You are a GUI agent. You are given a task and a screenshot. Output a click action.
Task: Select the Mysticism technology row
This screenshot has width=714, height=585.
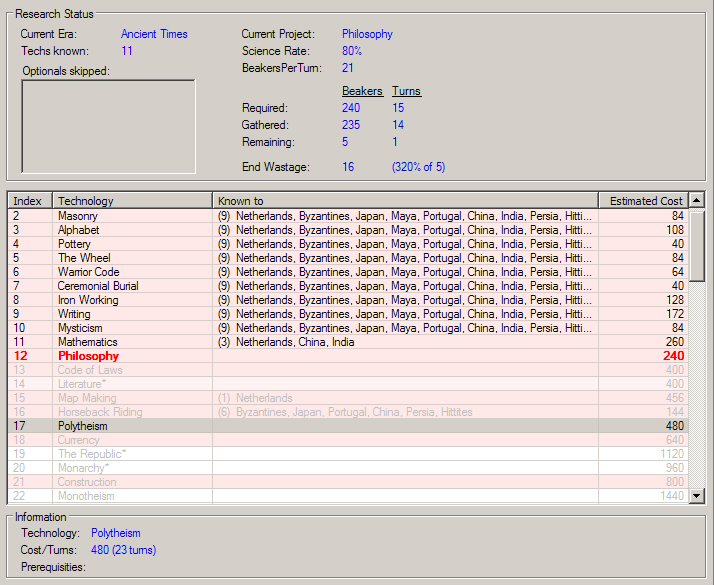coord(348,328)
